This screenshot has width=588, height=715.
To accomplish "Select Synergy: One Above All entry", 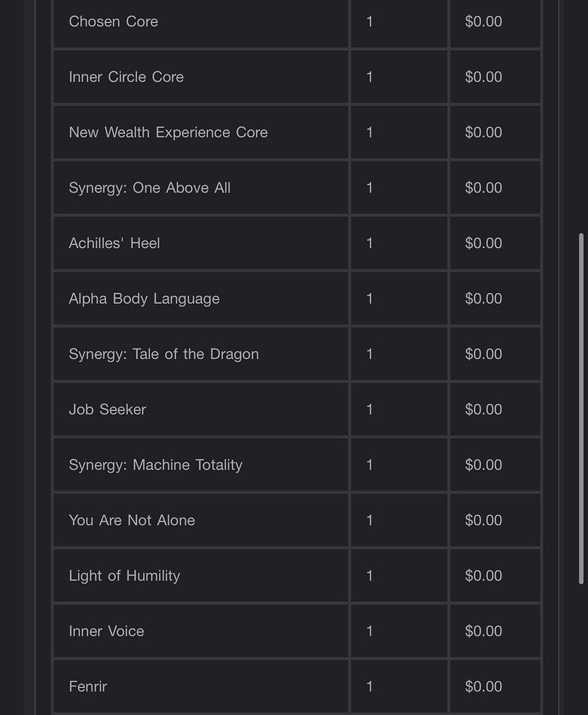I will tap(149, 188).
